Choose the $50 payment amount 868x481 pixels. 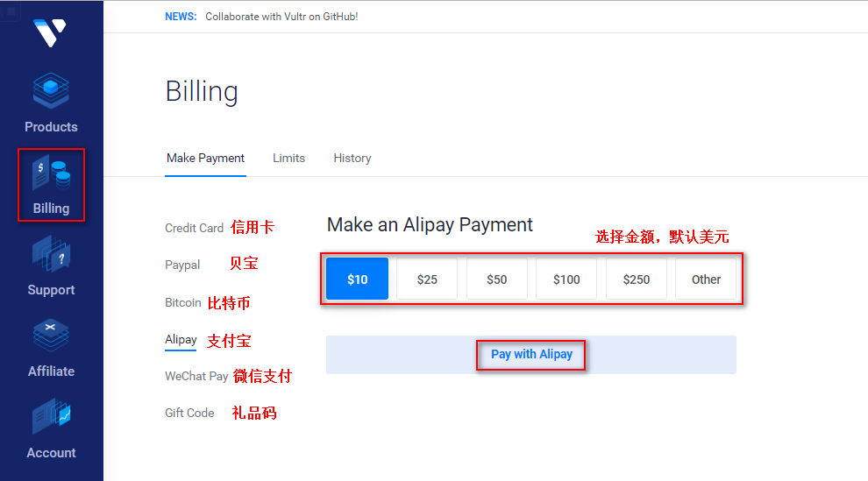496,279
